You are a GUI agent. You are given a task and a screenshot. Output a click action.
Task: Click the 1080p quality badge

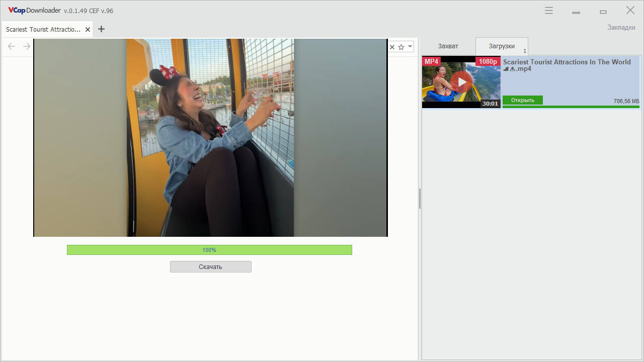pos(488,61)
